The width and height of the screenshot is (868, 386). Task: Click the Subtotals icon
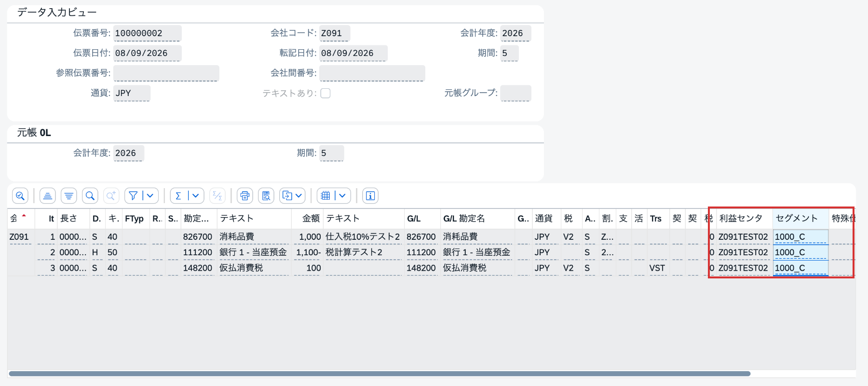217,195
